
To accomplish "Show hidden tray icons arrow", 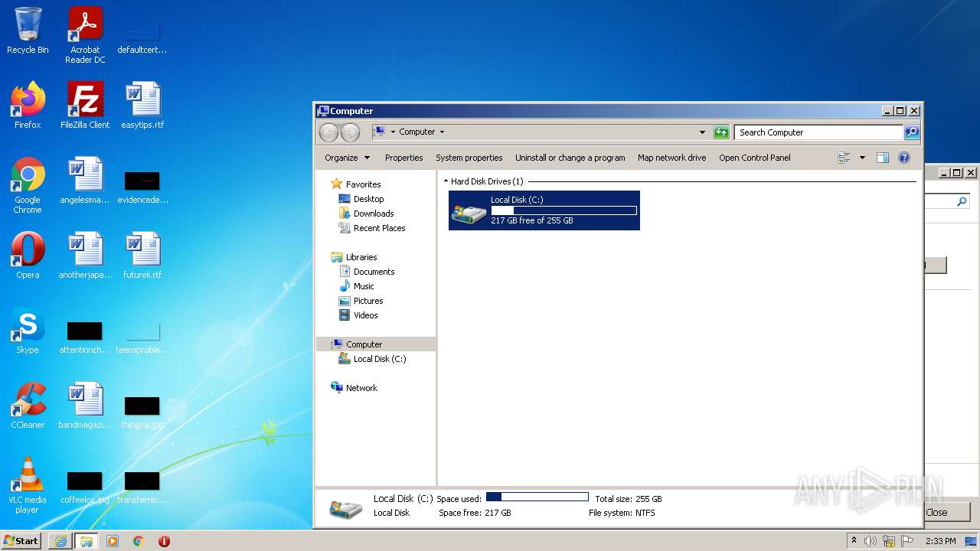I will pos(854,541).
